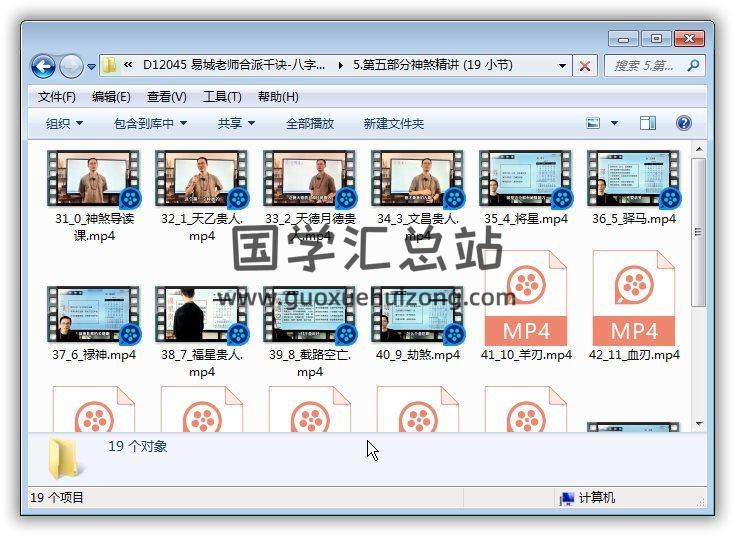Click the change view icon
Screen dimensions: 735x536
pyautogui.click(x=593, y=123)
